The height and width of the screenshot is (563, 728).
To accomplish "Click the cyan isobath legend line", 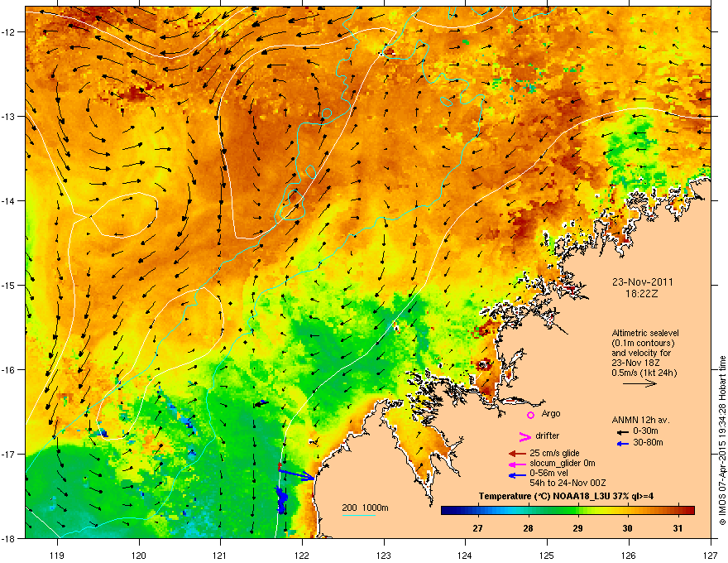I will coord(359,515).
